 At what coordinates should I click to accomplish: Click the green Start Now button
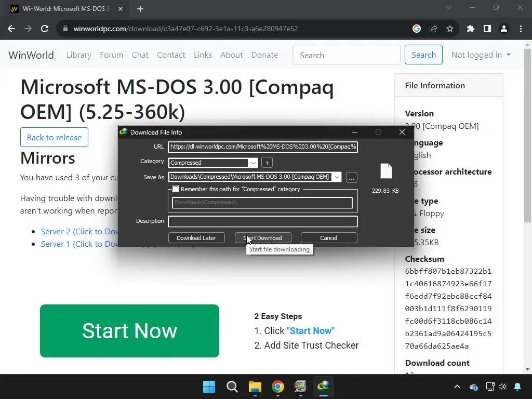[x=129, y=331]
